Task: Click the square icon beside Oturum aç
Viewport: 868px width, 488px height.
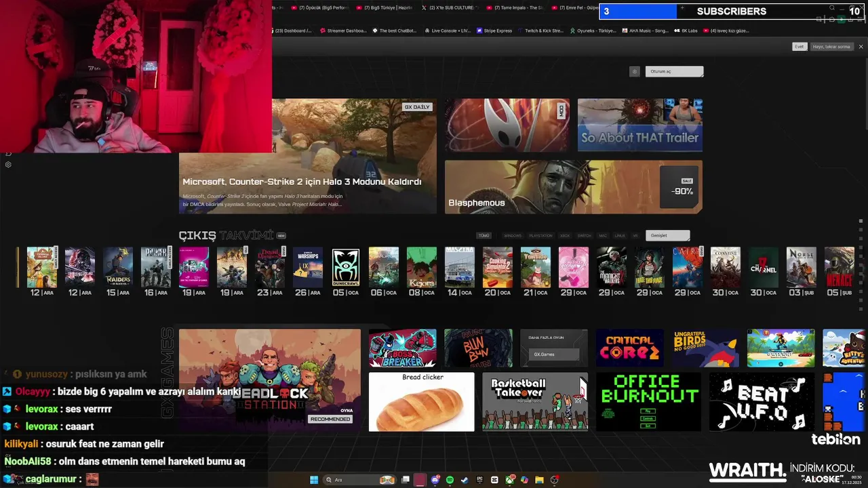Action: tap(635, 71)
